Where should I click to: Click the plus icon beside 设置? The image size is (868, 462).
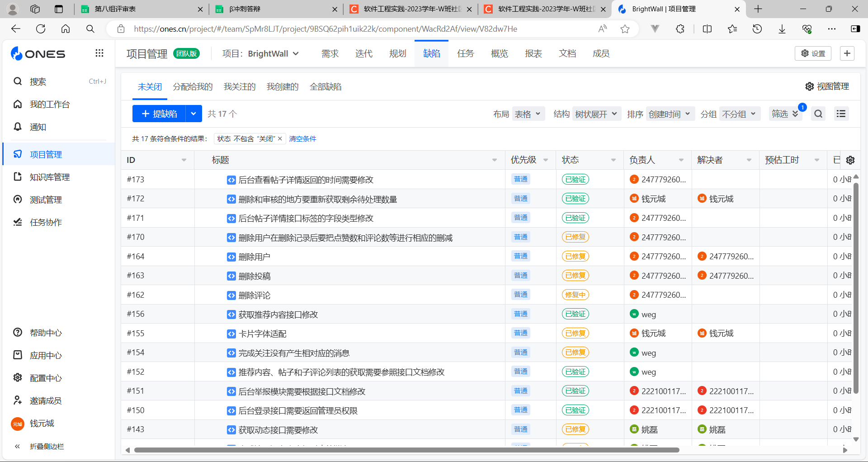click(847, 53)
